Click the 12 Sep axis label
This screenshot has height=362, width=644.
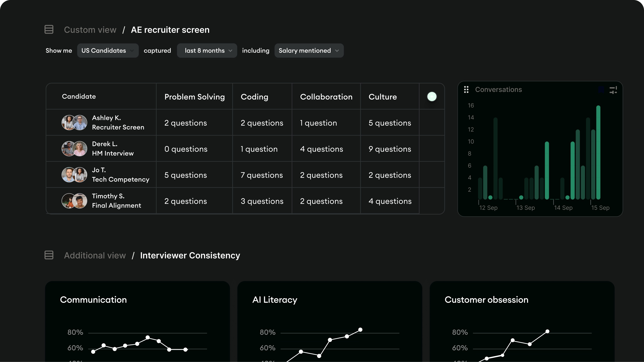click(x=488, y=208)
